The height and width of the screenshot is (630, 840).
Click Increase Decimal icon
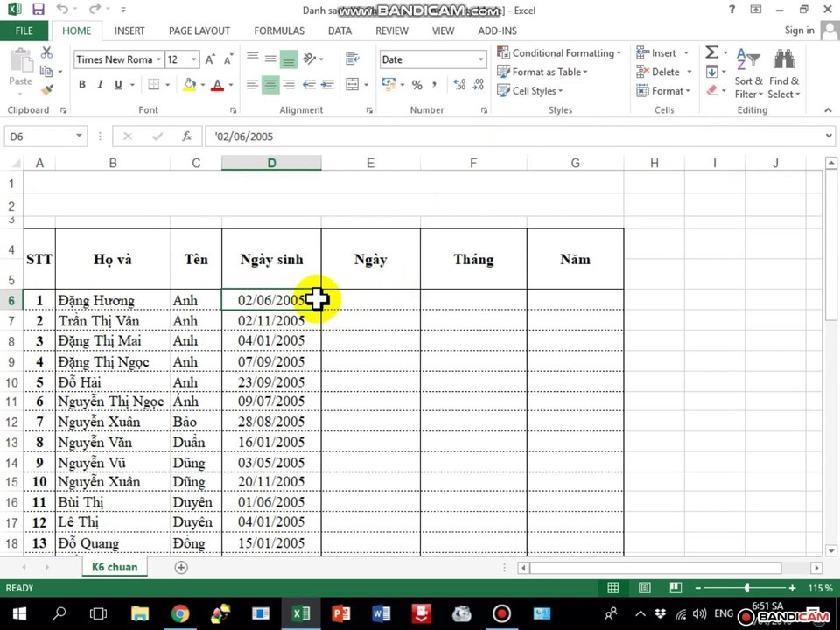pyautogui.click(x=459, y=84)
